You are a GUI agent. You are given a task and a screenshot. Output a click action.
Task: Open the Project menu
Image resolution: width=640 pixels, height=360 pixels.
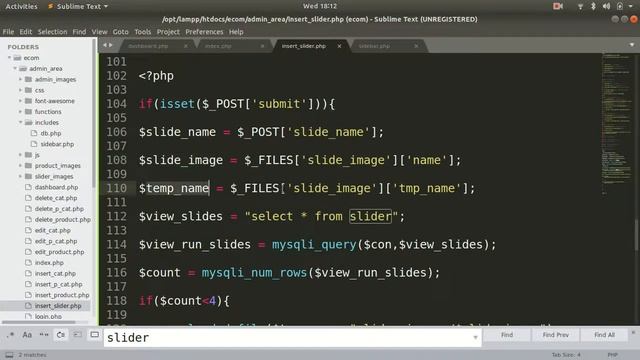168,32
